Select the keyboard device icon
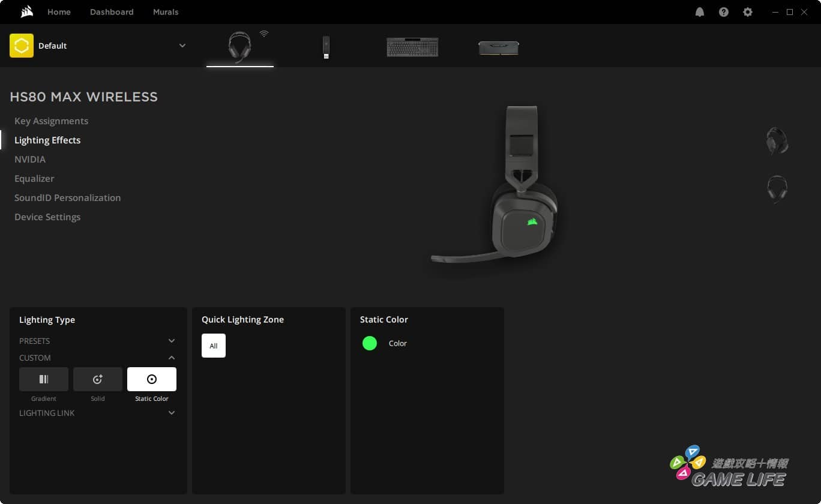The image size is (821, 504). coord(412,47)
